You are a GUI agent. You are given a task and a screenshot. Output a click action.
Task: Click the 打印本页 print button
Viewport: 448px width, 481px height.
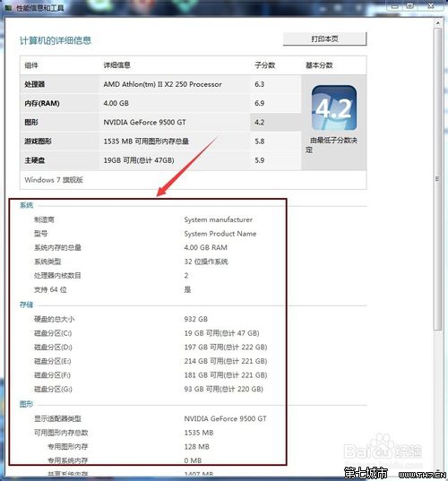pyautogui.click(x=324, y=39)
